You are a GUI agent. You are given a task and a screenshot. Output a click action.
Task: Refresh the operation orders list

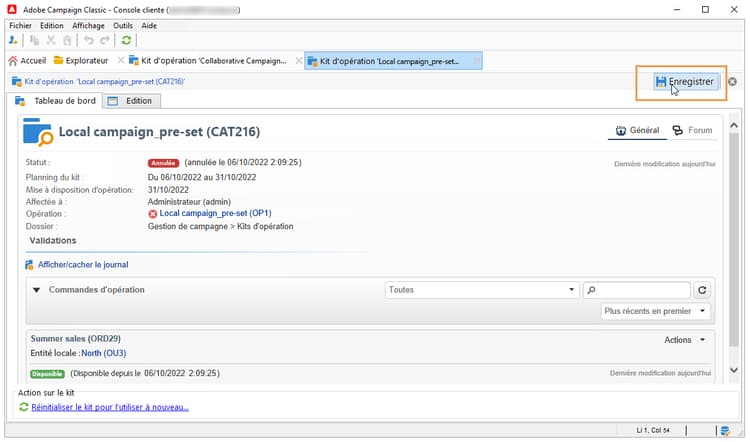(x=702, y=290)
